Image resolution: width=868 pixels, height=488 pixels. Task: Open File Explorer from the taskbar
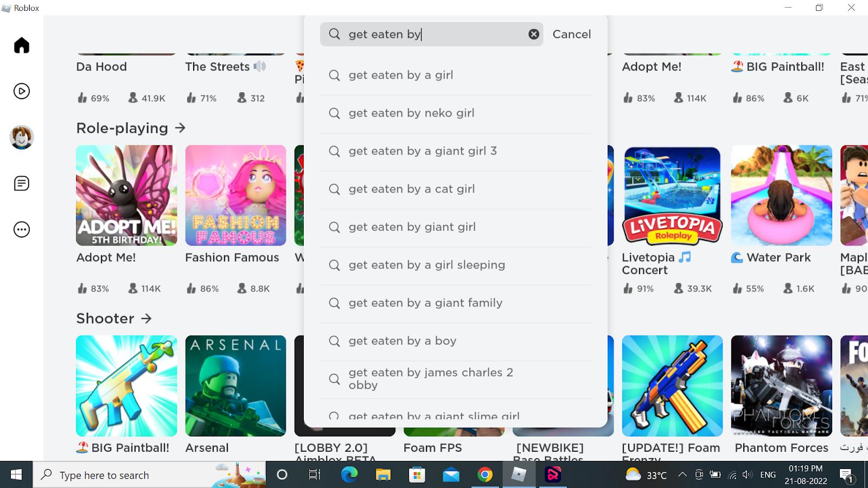click(x=383, y=475)
